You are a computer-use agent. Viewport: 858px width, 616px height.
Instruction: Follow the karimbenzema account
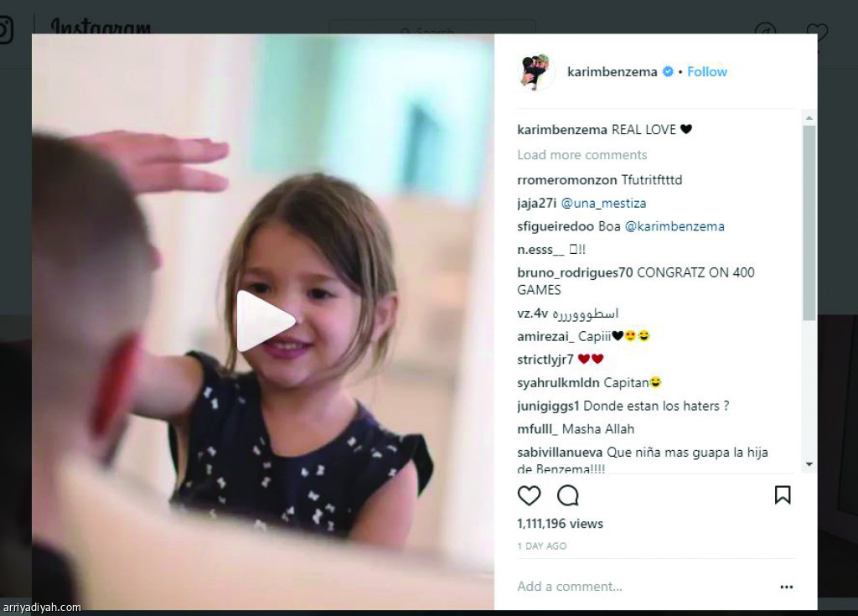707,72
